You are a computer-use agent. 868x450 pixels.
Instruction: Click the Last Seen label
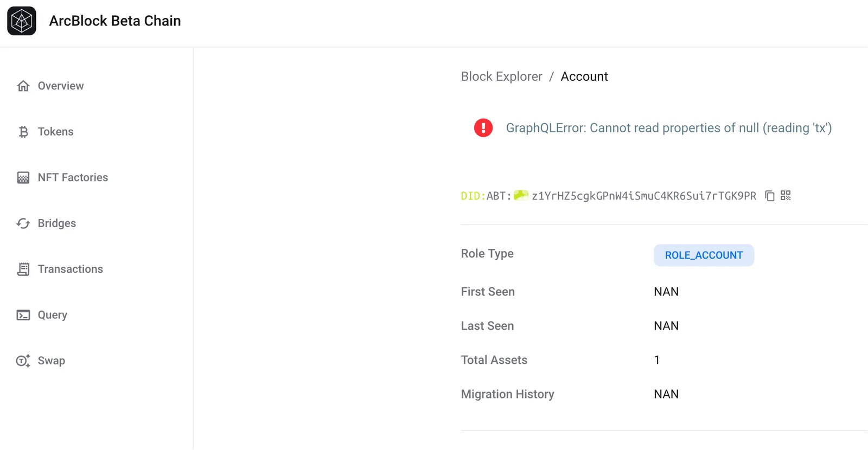pyautogui.click(x=487, y=326)
